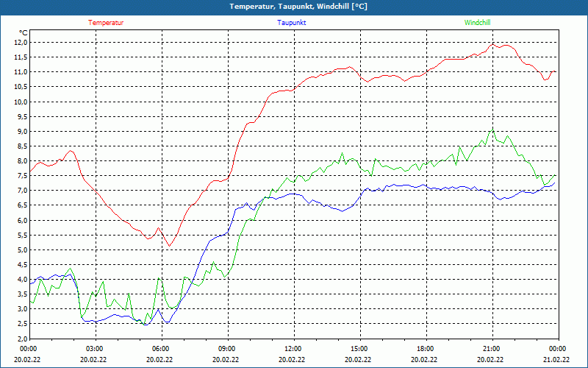This screenshot has height=368, width=588.
Task: Click the '4,5' y-axis value
Action: click(23, 265)
